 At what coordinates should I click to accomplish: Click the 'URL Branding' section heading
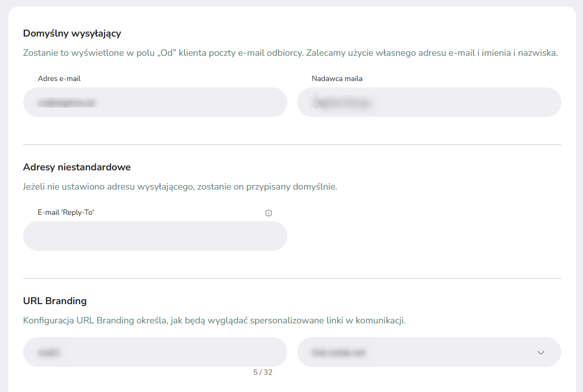(55, 301)
